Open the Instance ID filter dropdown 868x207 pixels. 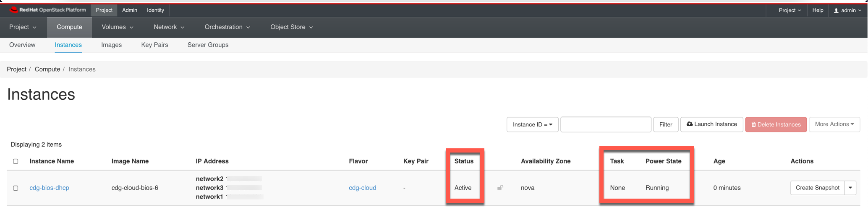(532, 124)
